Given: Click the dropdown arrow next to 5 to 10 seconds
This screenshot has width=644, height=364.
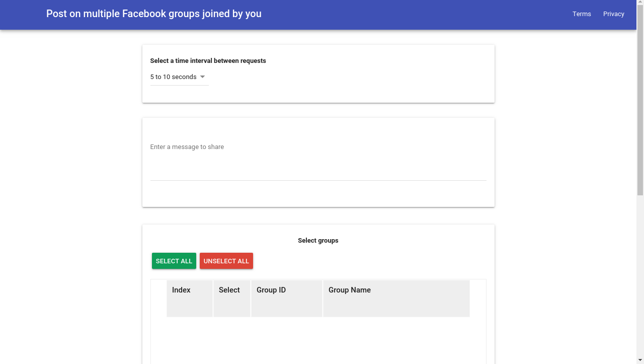Looking at the screenshot, I should point(202,77).
